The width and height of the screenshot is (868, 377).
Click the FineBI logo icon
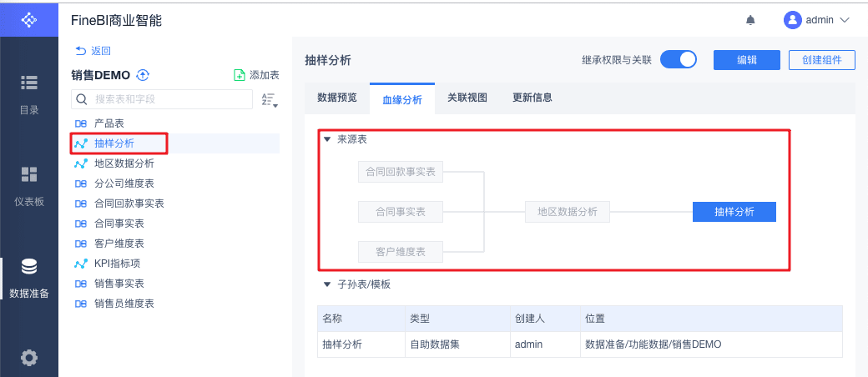pyautogui.click(x=29, y=18)
